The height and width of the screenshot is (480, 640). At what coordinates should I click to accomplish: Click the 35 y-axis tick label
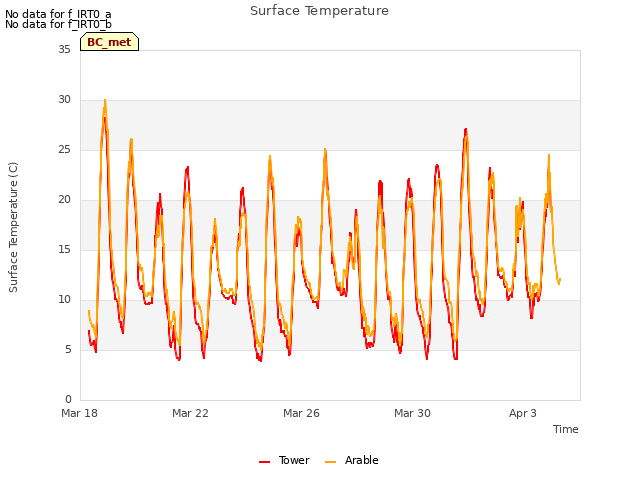coord(64,49)
